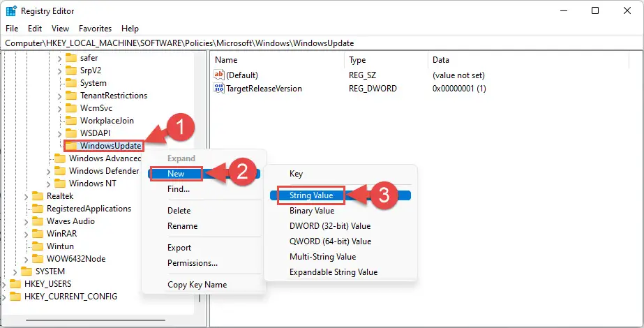644x328 pixels.
Task: Click the tree pane horizontal scrollbar
Action: [96, 320]
